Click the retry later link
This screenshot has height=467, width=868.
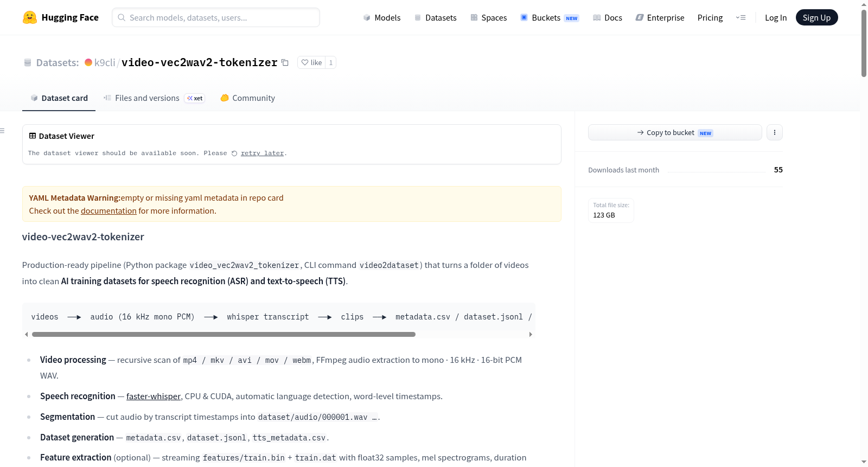tap(262, 153)
